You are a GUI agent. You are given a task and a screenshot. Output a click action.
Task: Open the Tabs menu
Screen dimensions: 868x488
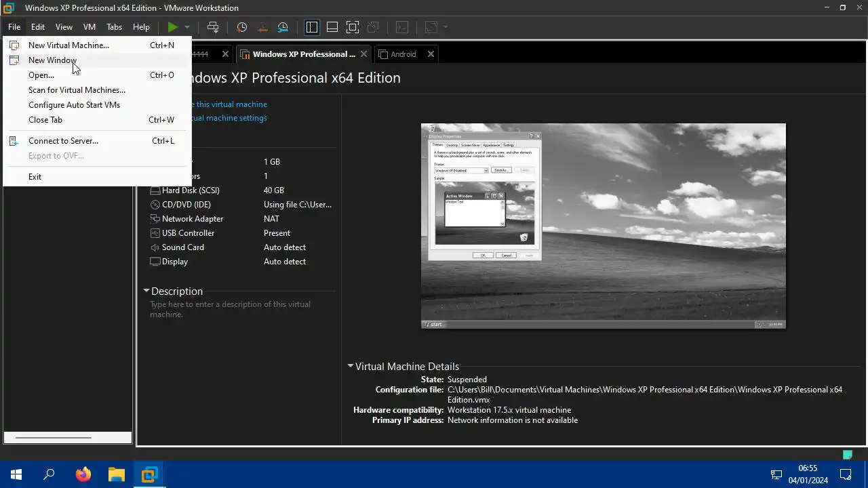click(114, 27)
